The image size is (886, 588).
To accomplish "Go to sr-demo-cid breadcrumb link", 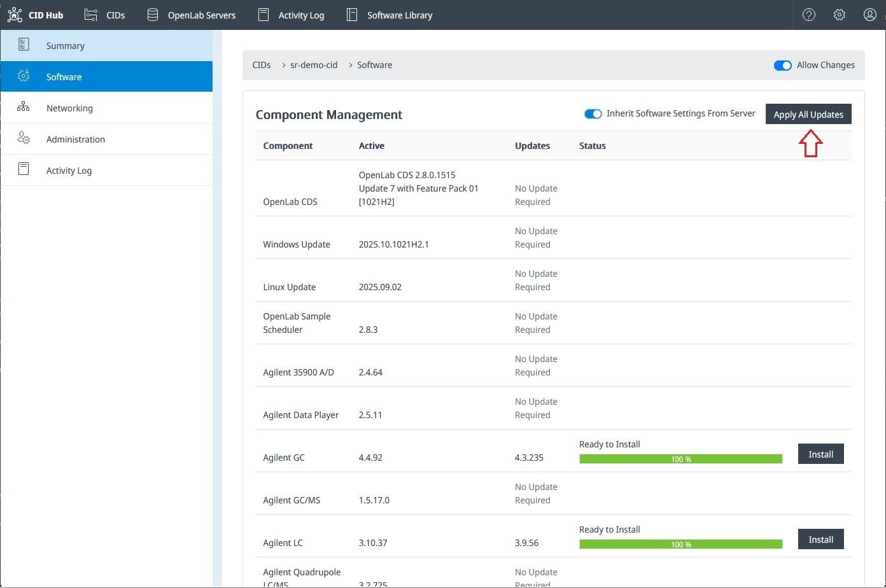I will (x=314, y=65).
